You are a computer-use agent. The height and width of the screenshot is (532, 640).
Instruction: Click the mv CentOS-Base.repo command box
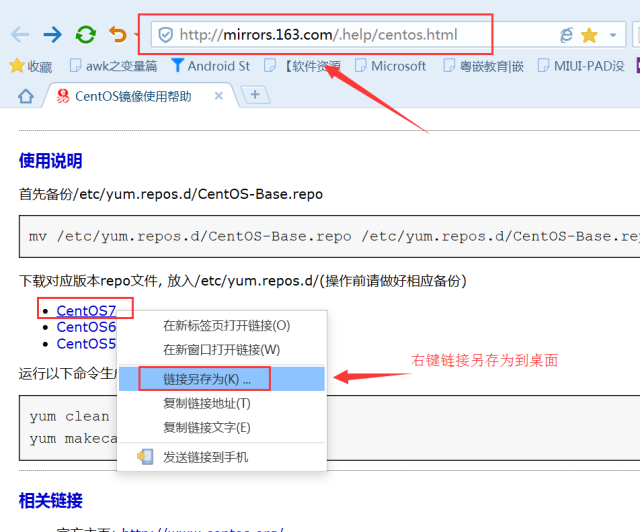(x=330, y=236)
